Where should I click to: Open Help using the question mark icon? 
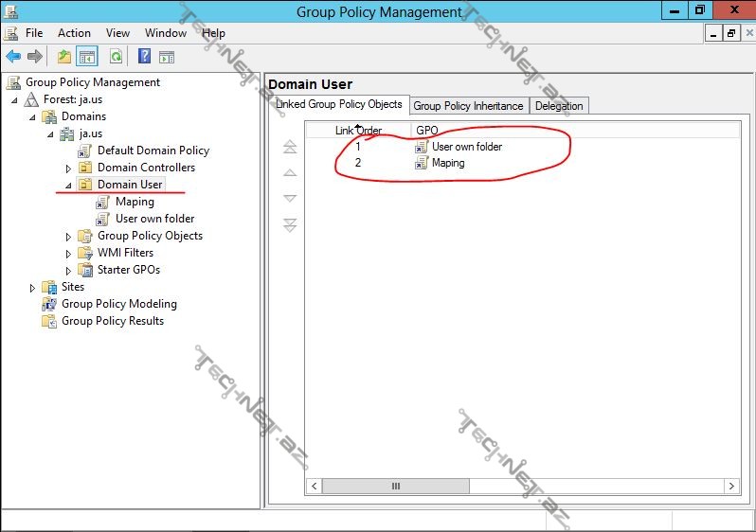[x=144, y=57]
